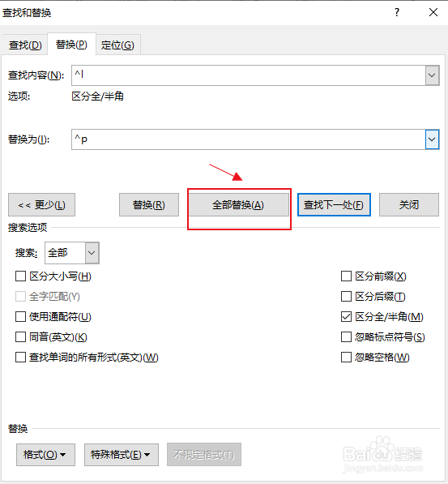
Task: Click the 关闭 button
Action: (x=409, y=204)
